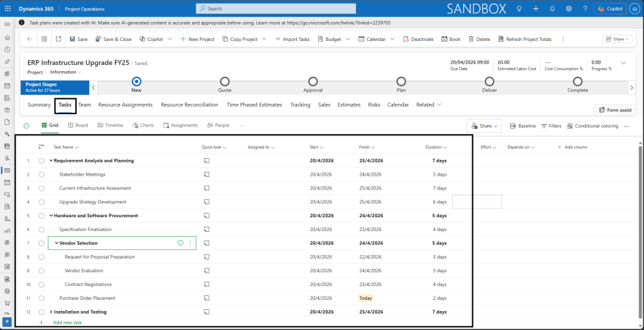Open the Related tab dropdown

click(x=428, y=105)
